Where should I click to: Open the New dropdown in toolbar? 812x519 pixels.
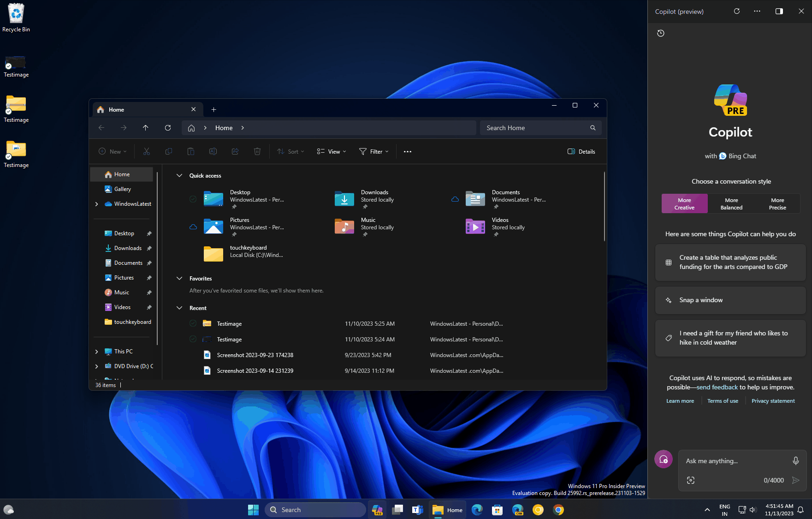[x=113, y=151]
